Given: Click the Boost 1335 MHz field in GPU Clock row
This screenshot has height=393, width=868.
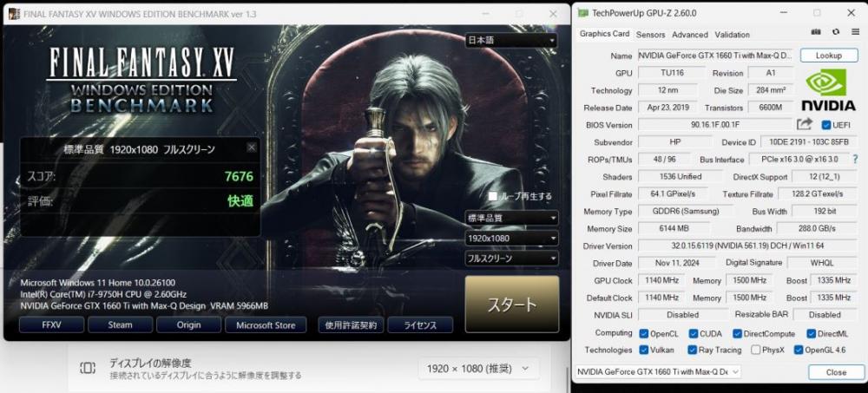Looking at the screenshot, I should tap(833, 280).
